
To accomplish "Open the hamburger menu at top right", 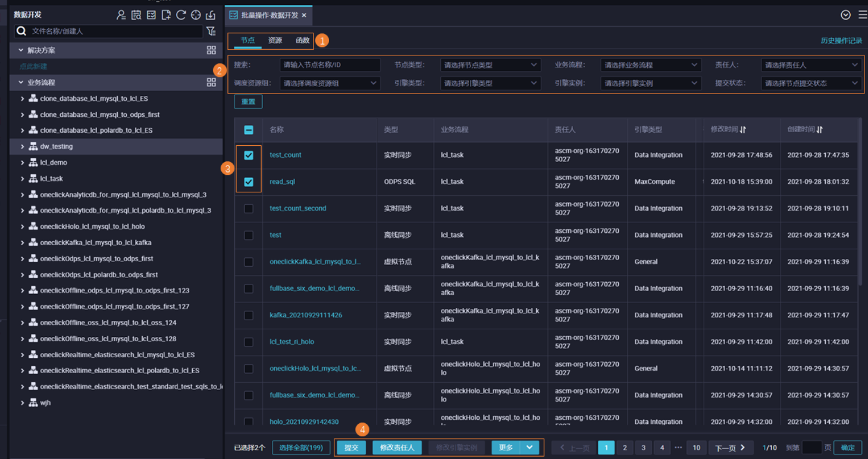I will 862,15.
